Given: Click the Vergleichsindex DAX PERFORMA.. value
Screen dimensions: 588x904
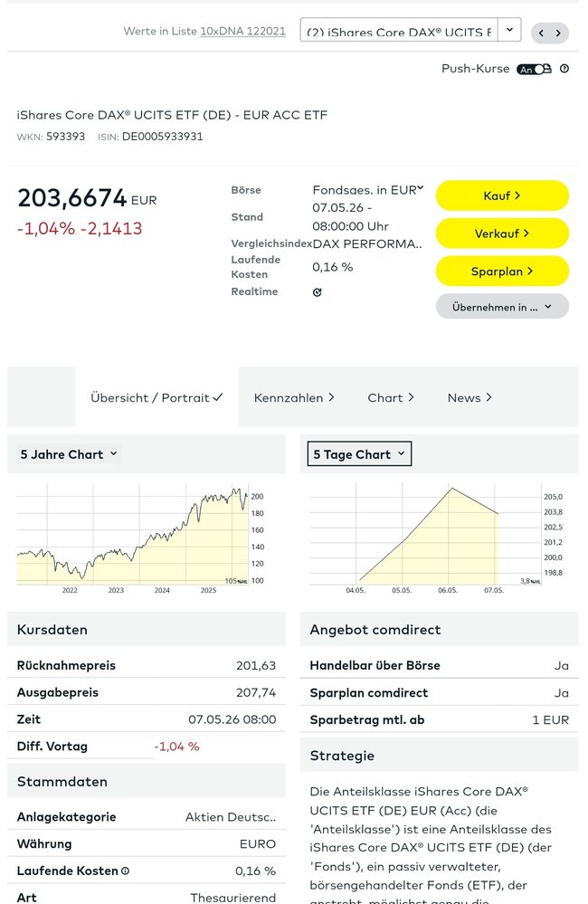Looking at the screenshot, I should pyautogui.click(x=367, y=244).
